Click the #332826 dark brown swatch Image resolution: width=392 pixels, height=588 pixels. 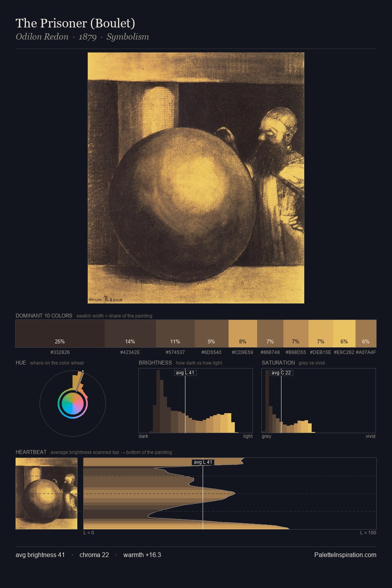pyautogui.click(x=60, y=334)
